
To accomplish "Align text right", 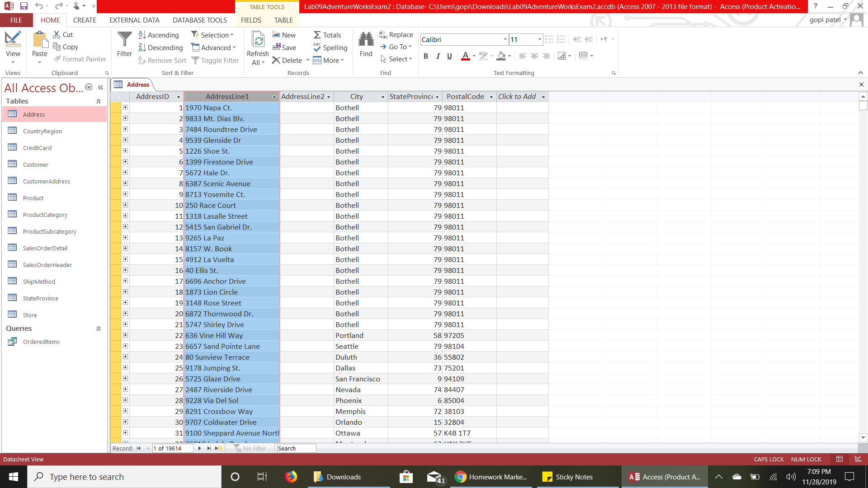I will (x=546, y=56).
